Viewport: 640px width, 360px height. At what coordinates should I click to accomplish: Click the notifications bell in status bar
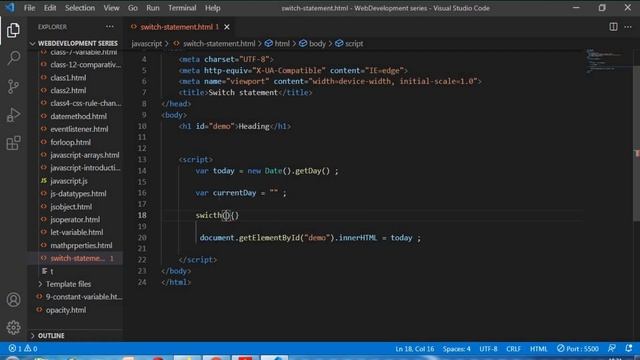[x=628, y=348]
